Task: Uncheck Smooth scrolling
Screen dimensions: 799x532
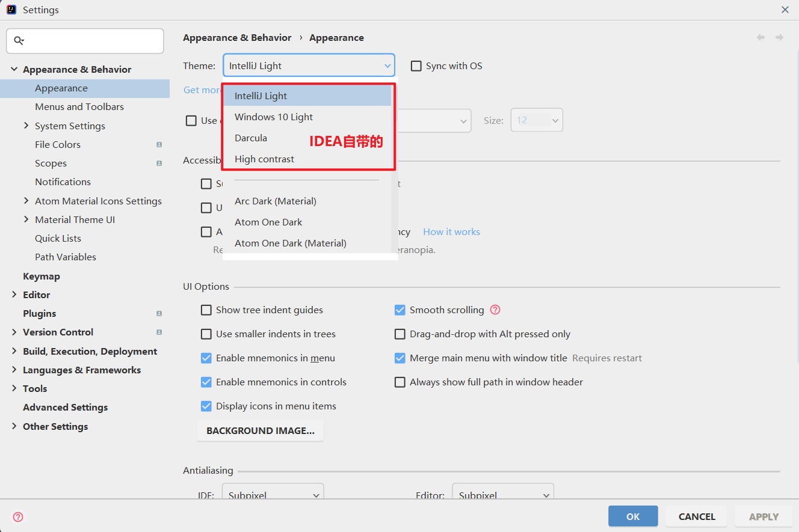Action: (x=400, y=310)
